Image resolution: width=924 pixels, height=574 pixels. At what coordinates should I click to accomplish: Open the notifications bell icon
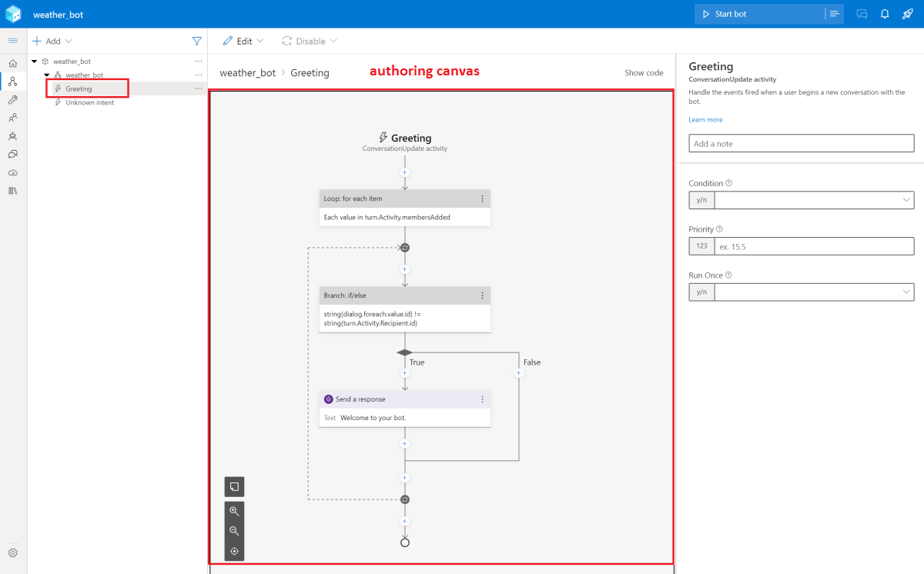885,14
